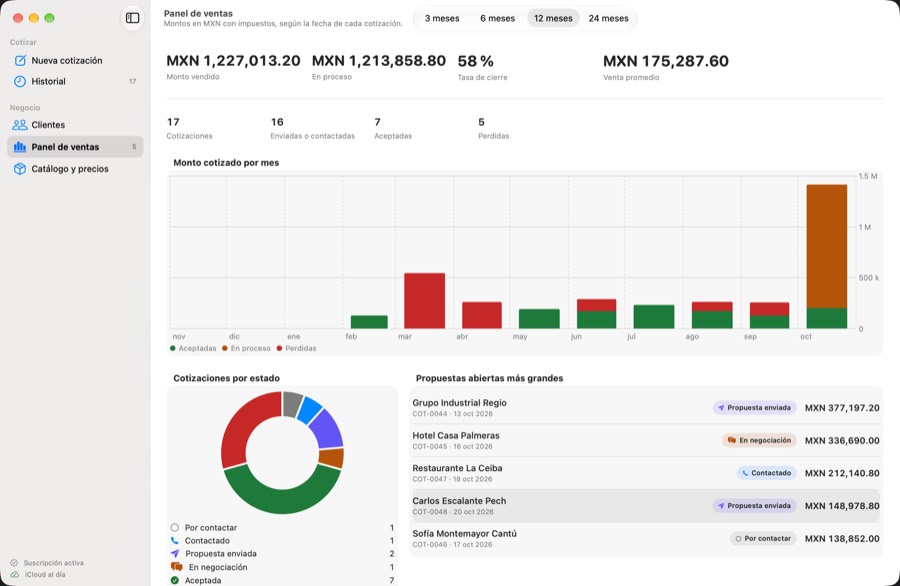This screenshot has width=900, height=586.
Task: Click the Suscripción activa status text
Action: (x=53, y=563)
